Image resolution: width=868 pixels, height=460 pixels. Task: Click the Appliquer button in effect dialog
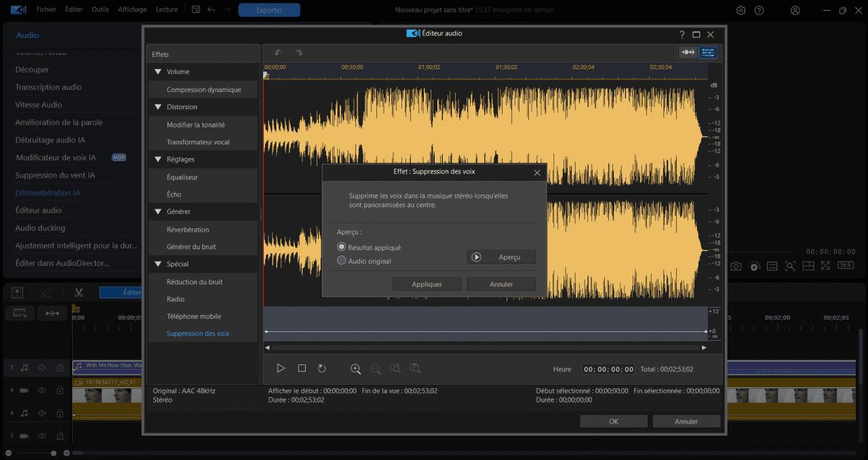427,285
